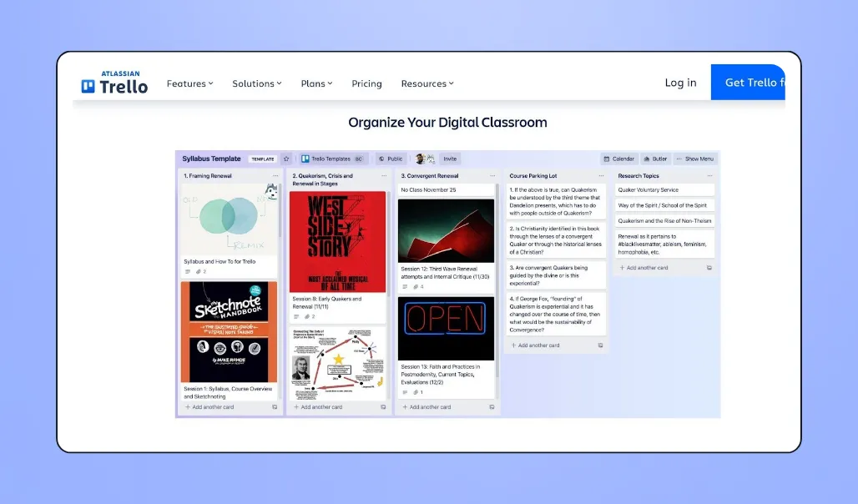Expand the Resources dropdown
This screenshot has height=504, width=858.
pyautogui.click(x=426, y=83)
